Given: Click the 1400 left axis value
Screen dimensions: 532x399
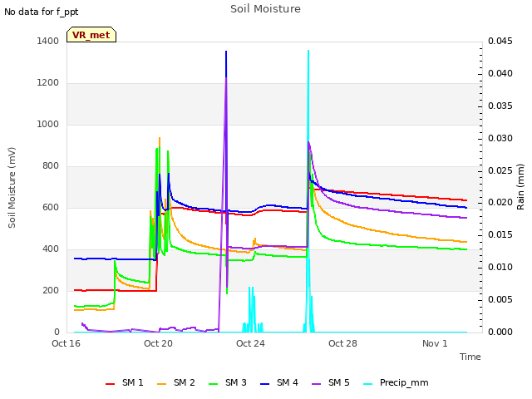Looking at the screenshot, I should pos(48,41).
